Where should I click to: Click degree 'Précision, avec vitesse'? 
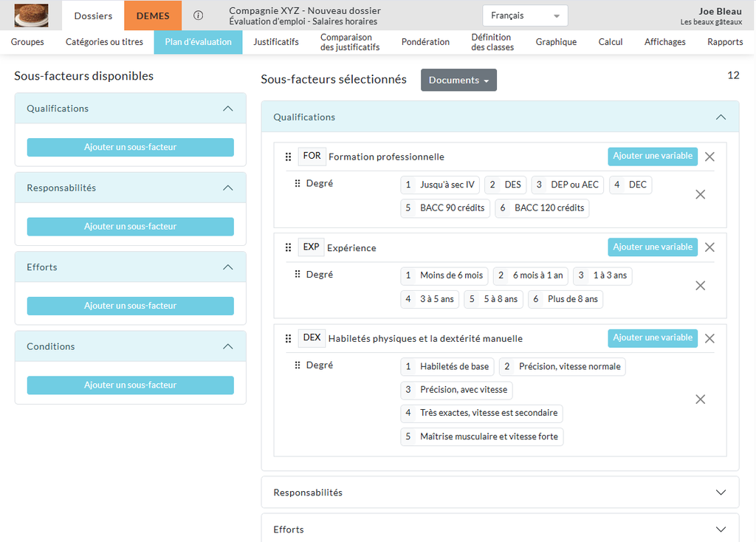pyautogui.click(x=456, y=390)
